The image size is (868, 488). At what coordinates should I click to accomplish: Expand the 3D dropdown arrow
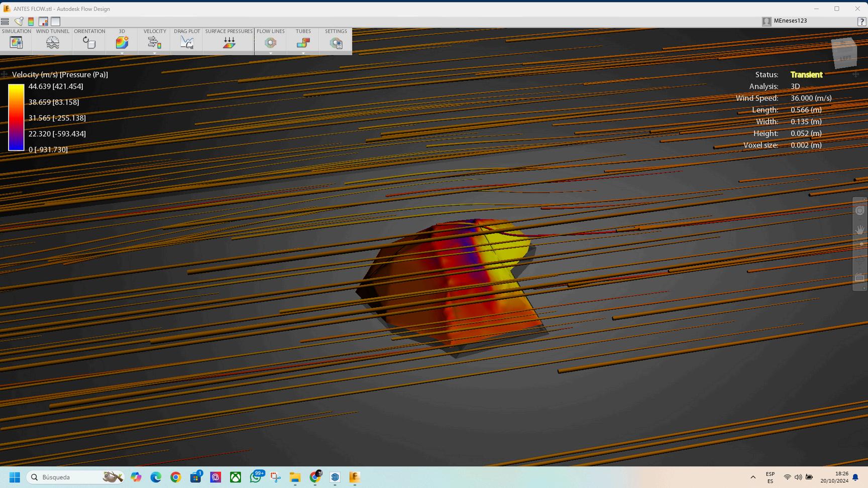(x=122, y=53)
